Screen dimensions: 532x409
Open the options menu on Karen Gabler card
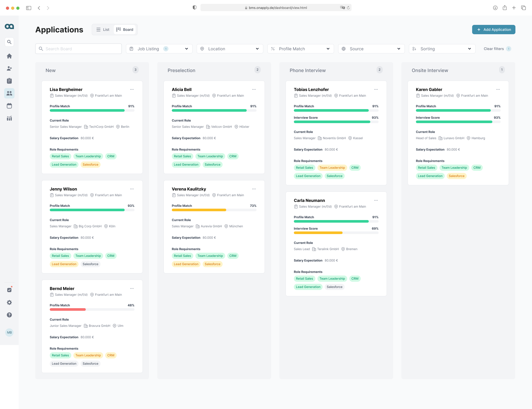tap(498, 89)
